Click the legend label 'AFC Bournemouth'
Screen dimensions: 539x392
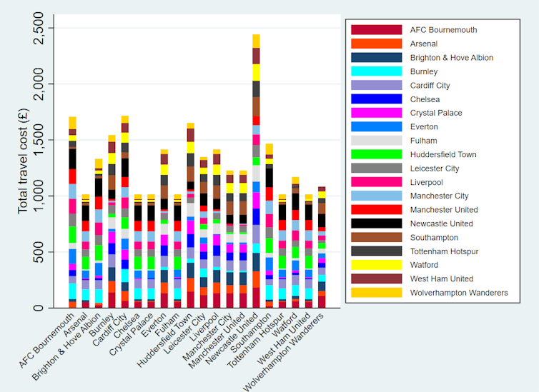tap(443, 30)
